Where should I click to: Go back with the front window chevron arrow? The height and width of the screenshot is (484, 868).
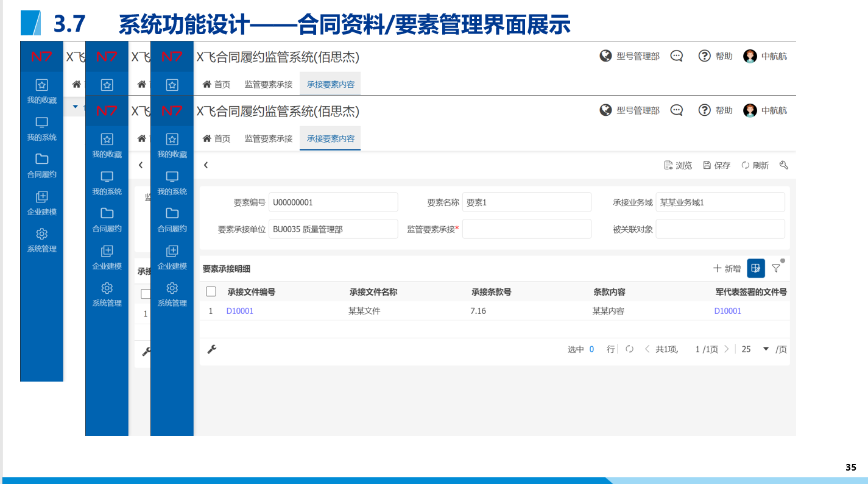click(206, 165)
